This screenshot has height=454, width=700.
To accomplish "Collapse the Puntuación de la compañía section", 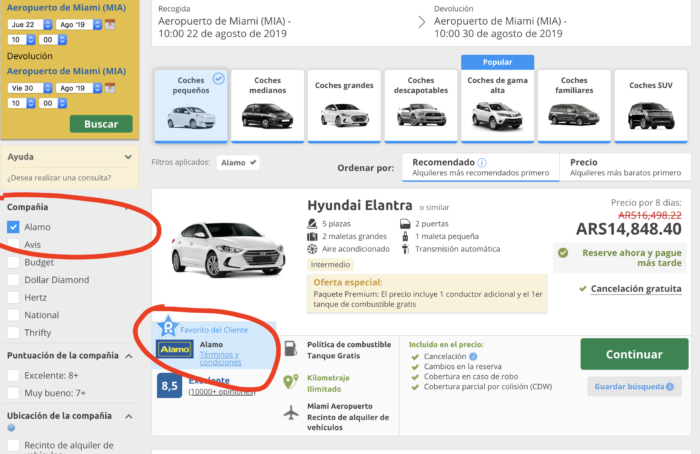I will (x=129, y=356).
